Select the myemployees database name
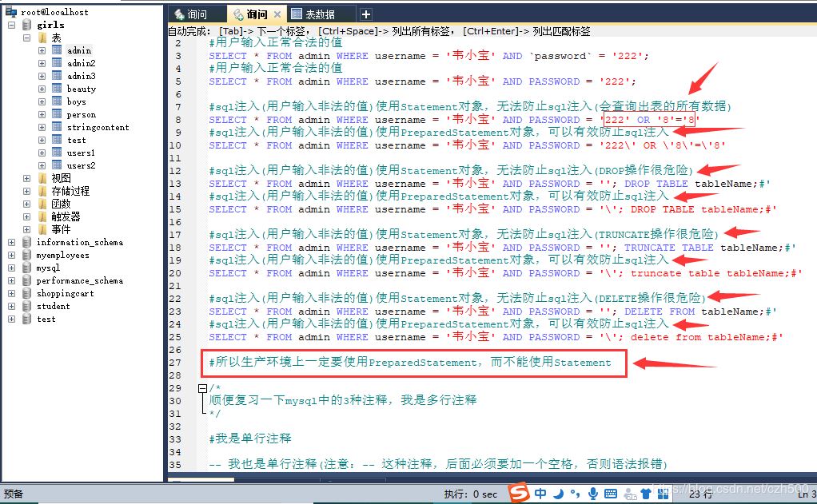 62,255
